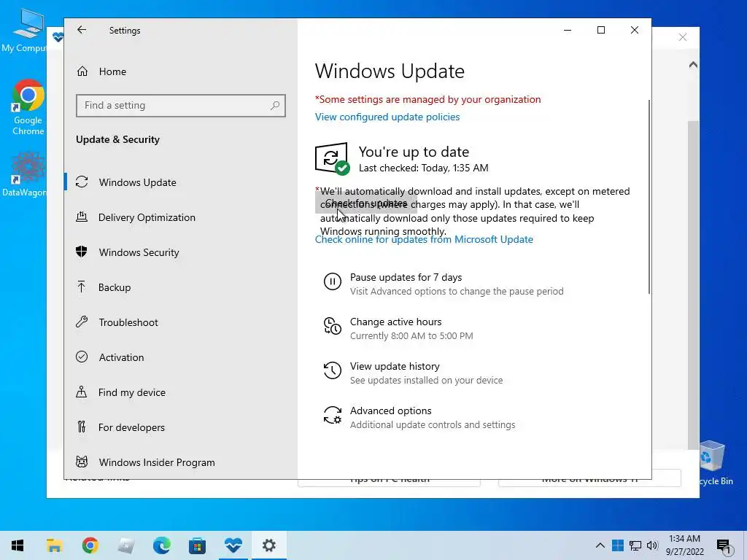Screen dimensions: 747x560
Task: Click the volume speaker tray icon
Action: click(x=652, y=545)
